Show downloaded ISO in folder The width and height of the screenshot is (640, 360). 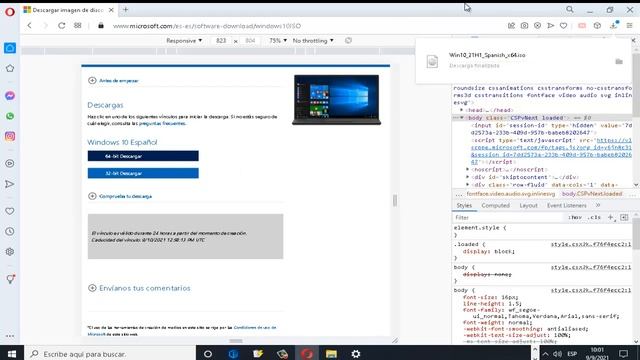click(619, 62)
